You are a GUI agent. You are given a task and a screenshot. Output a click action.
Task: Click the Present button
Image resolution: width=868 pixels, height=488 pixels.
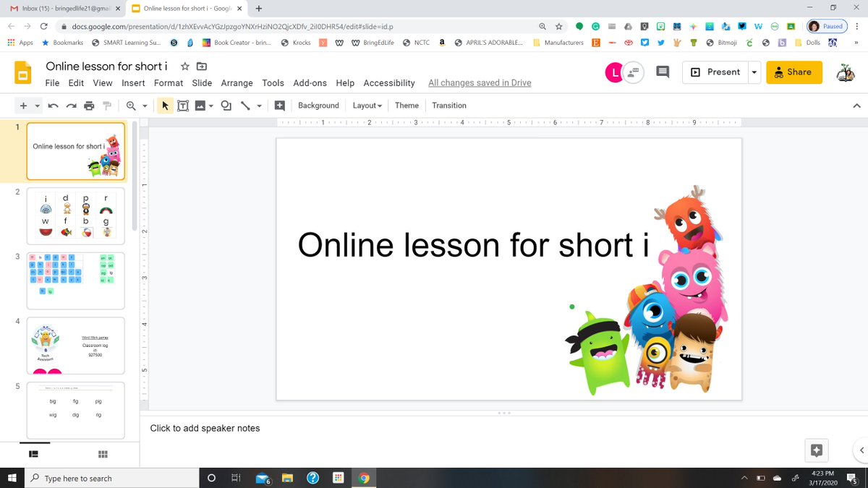(x=715, y=72)
